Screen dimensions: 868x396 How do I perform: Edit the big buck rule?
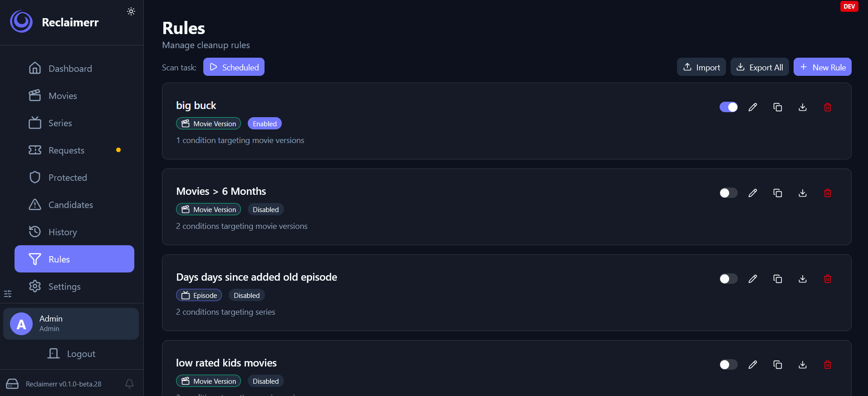753,107
